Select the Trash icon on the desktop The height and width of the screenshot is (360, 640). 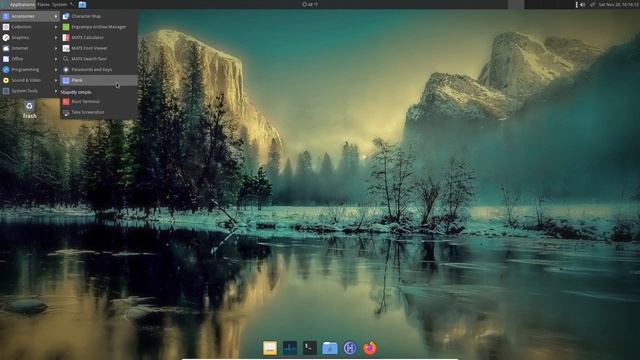pos(29,110)
